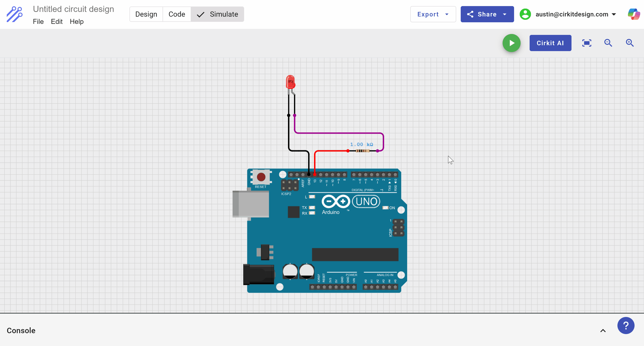Open the Share dropdown arrow
The height and width of the screenshot is (346, 644).
click(x=505, y=14)
